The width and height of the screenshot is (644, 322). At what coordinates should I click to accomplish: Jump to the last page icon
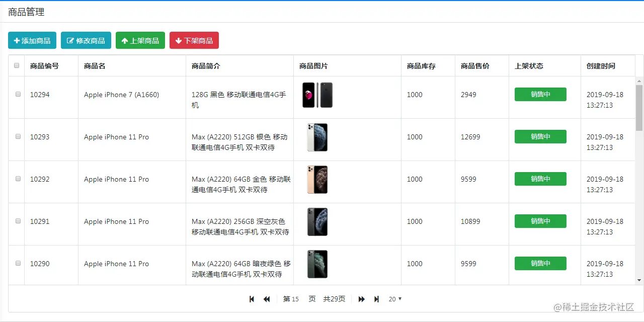376,299
